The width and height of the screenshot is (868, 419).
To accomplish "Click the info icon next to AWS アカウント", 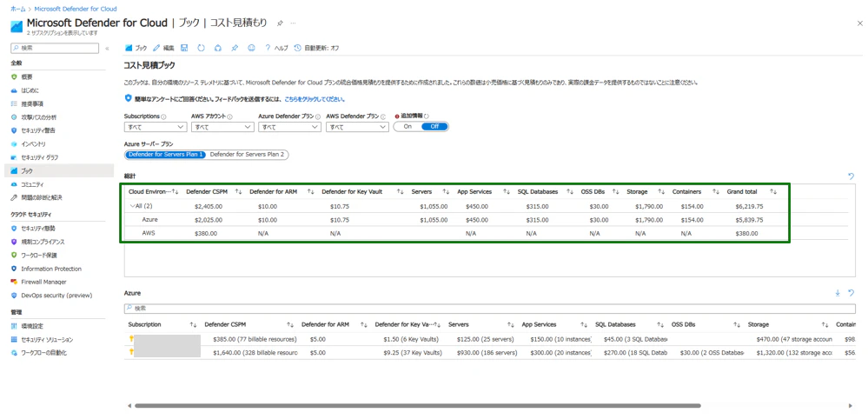I will [x=229, y=116].
